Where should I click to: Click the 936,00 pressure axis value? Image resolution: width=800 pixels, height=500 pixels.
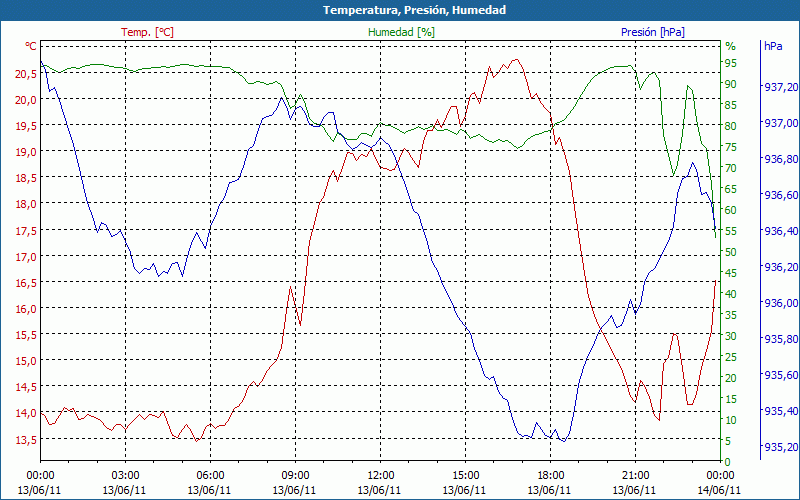(x=781, y=303)
